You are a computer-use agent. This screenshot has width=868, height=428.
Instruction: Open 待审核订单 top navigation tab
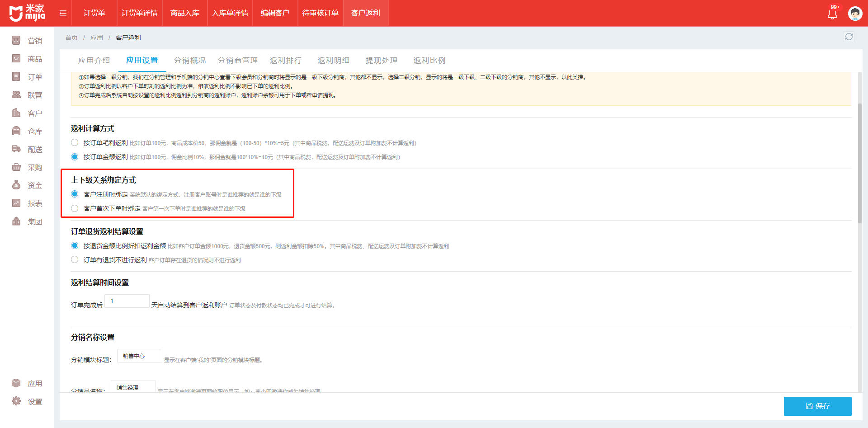coord(320,13)
